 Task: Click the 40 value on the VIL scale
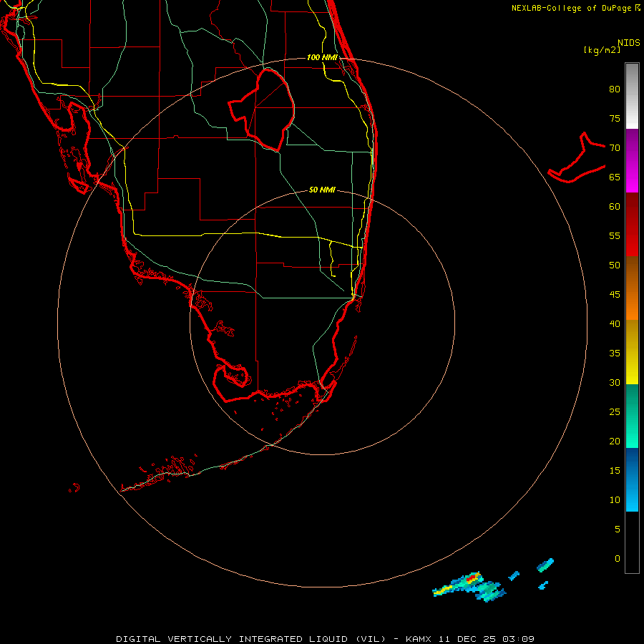[615, 324]
